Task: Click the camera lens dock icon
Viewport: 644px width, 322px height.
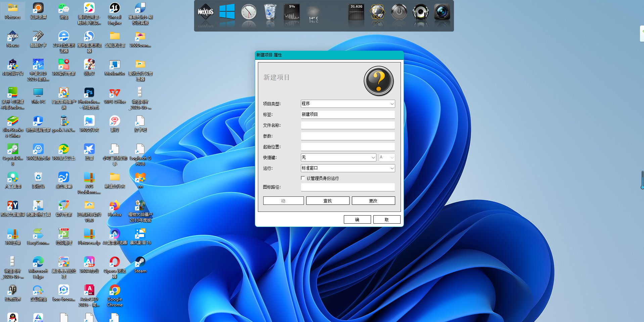Action: (x=442, y=12)
